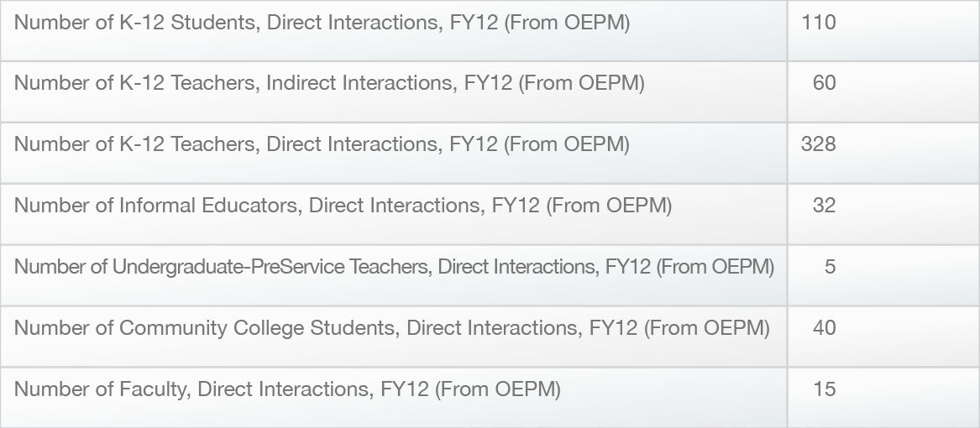Click the Community College Students row label
Screen dimensions: 980x428
(391, 328)
